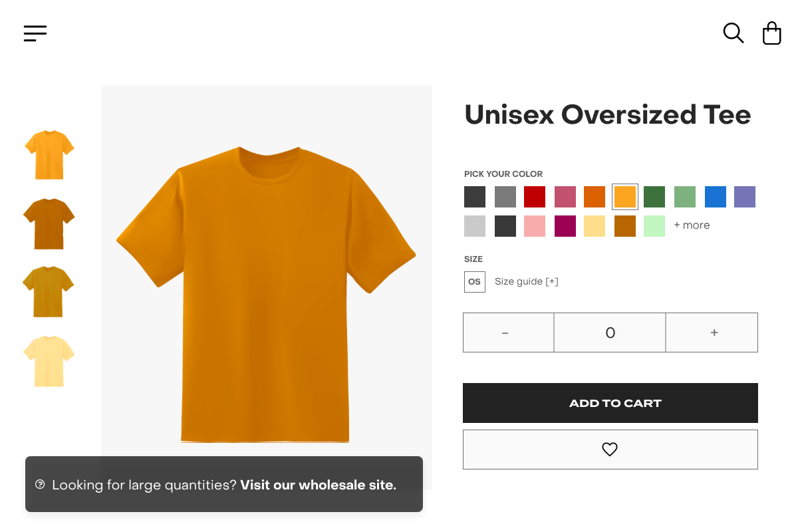This screenshot has width=798, height=532.
Task: Select the mint green color swatch
Action: point(654,226)
